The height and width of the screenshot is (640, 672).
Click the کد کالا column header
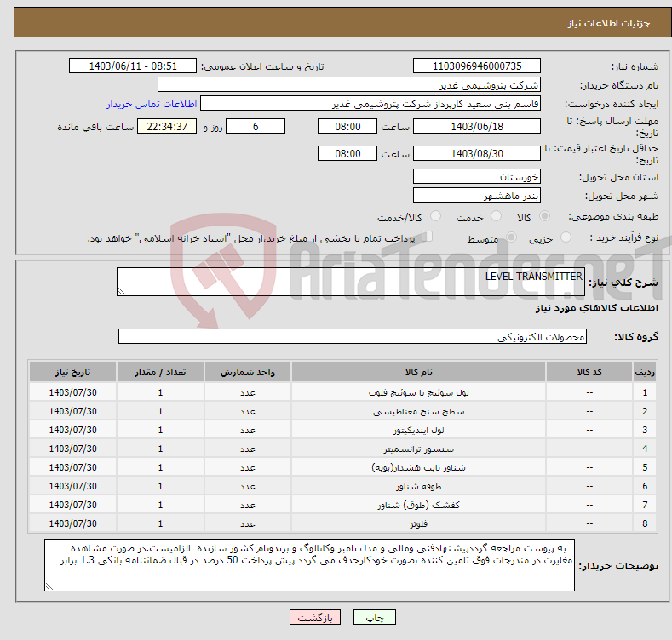[589, 372]
